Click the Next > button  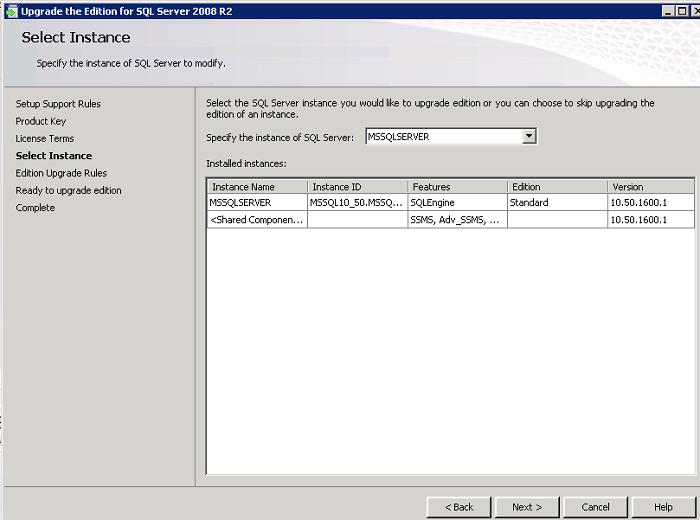pos(527,507)
